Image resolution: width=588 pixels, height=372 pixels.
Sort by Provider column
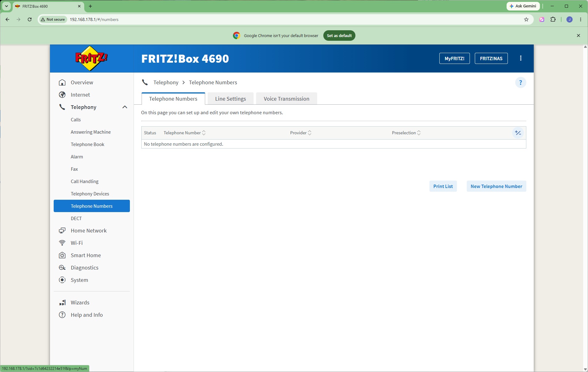301,133
